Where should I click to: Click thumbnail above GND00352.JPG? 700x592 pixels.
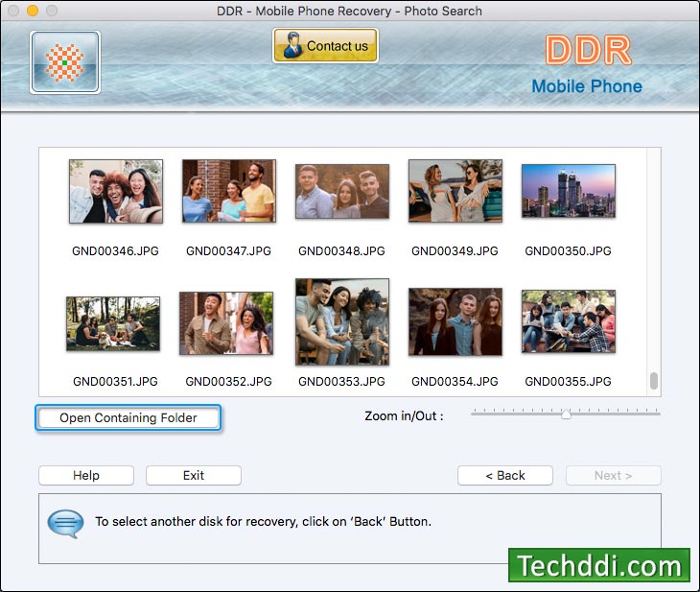pos(226,323)
